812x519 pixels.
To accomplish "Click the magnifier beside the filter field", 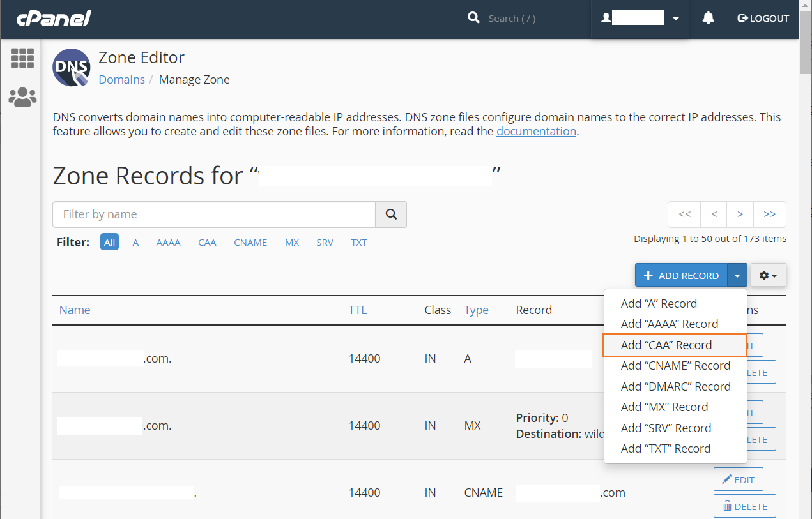I will [390, 214].
